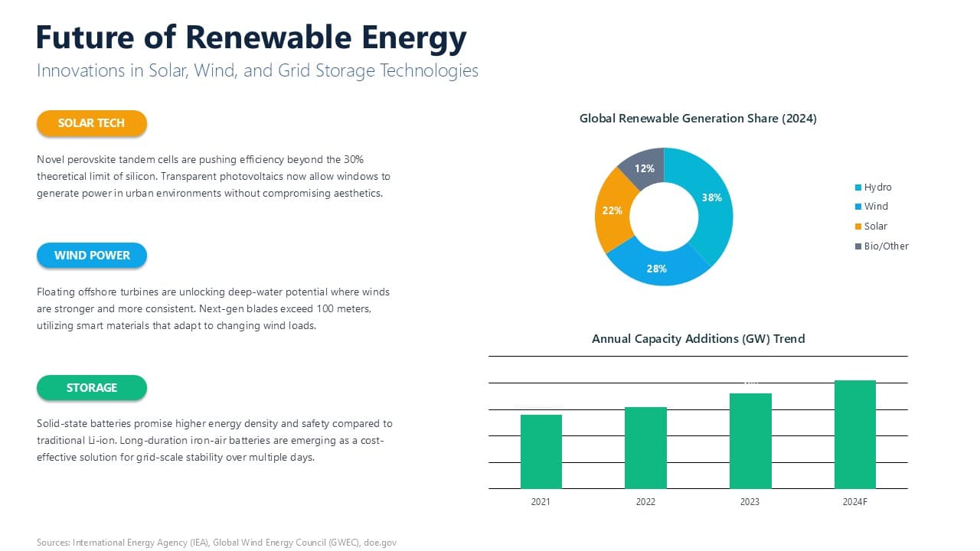The width and height of the screenshot is (980, 551).
Task: Click the Future of Renewable Energy heading
Action: tap(251, 37)
